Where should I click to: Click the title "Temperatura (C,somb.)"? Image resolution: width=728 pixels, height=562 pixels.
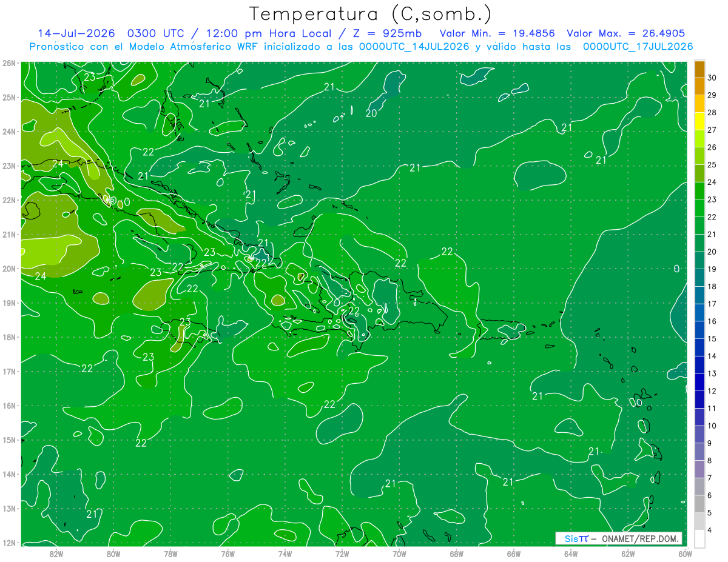tap(371, 14)
